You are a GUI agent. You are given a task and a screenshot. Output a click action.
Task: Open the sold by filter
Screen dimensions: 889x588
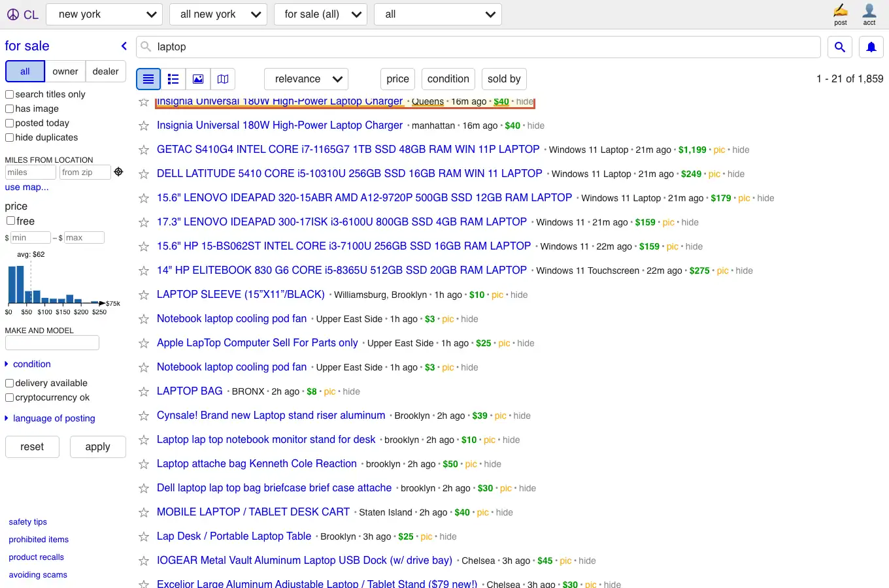pyautogui.click(x=504, y=79)
